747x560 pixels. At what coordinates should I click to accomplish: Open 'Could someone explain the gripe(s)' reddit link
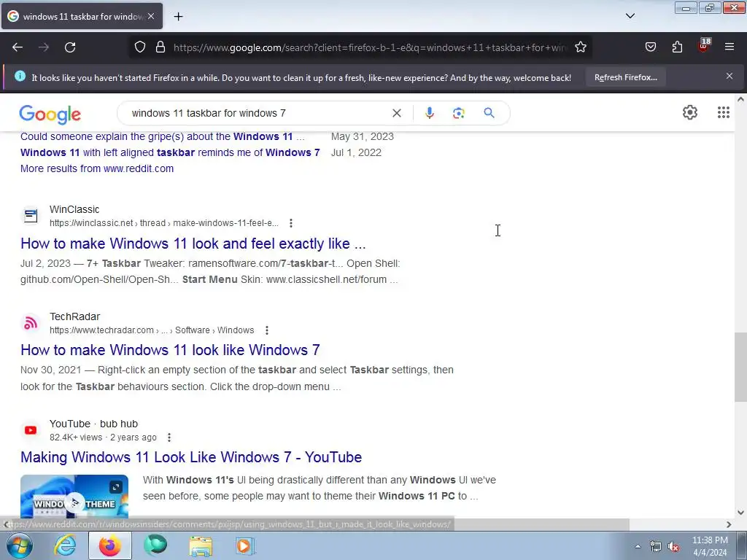click(x=163, y=136)
